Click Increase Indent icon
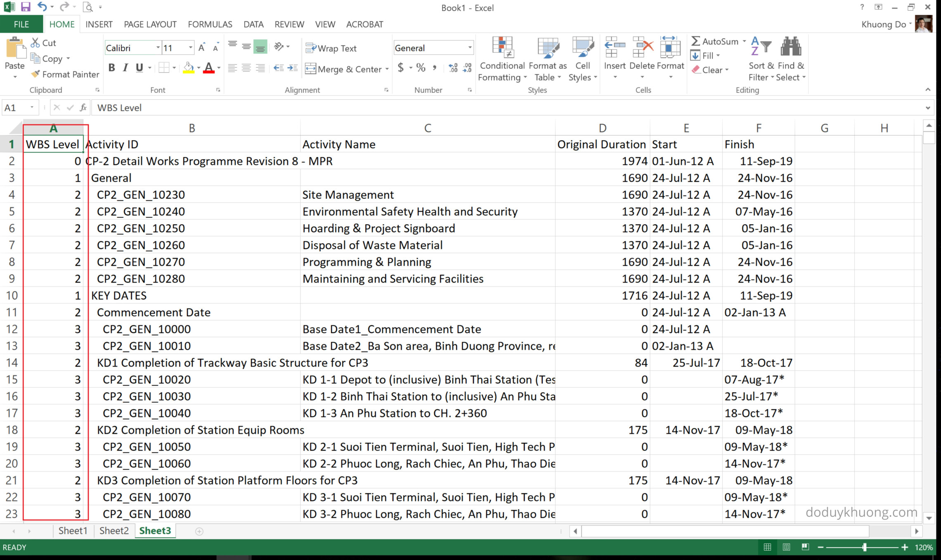This screenshot has width=941, height=560. [293, 68]
